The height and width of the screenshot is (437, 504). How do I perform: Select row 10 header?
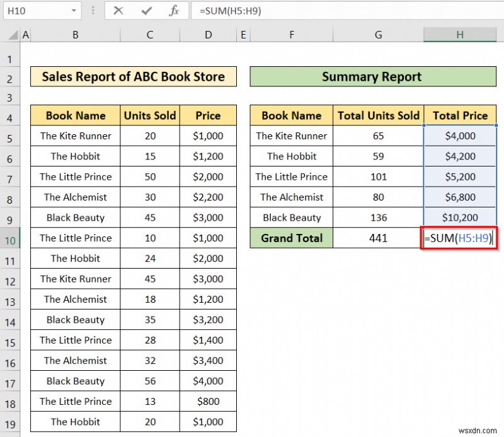pyautogui.click(x=11, y=238)
